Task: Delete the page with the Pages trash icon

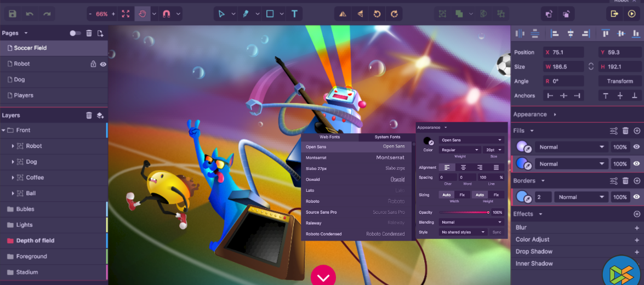Action: 89,33
